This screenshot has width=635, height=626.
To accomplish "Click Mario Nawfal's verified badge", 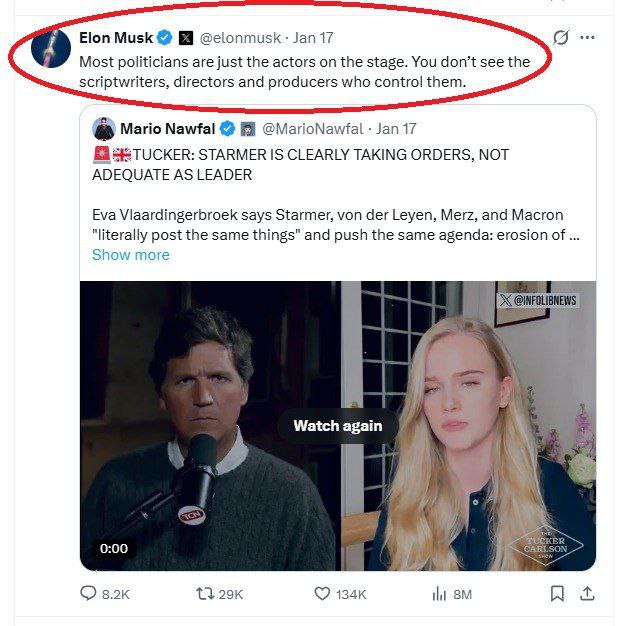I will (x=228, y=128).
